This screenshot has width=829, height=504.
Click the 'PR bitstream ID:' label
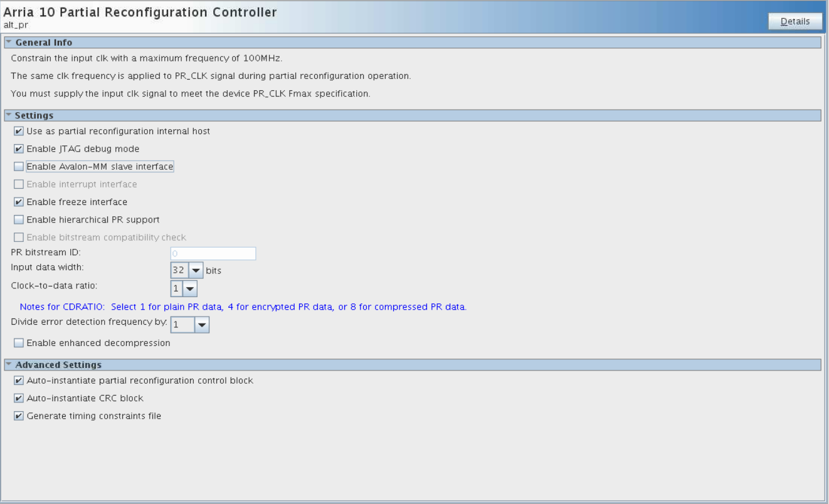point(46,252)
